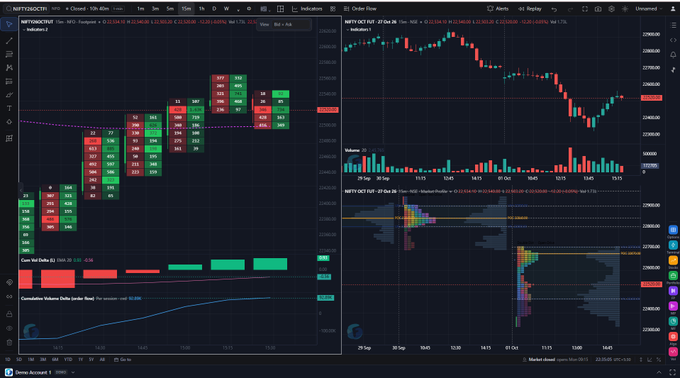This screenshot has height=378, width=680.
Task: Toggle log scale at bottom right
Action: 650,359
